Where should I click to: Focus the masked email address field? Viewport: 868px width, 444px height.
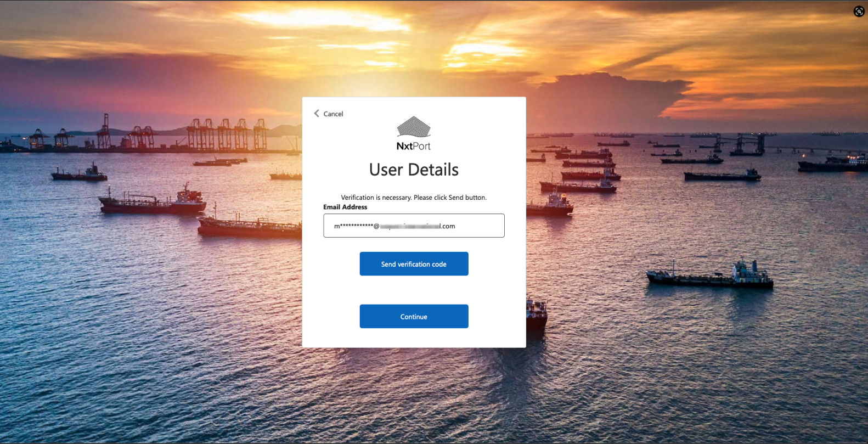click(x=414, y=226)
